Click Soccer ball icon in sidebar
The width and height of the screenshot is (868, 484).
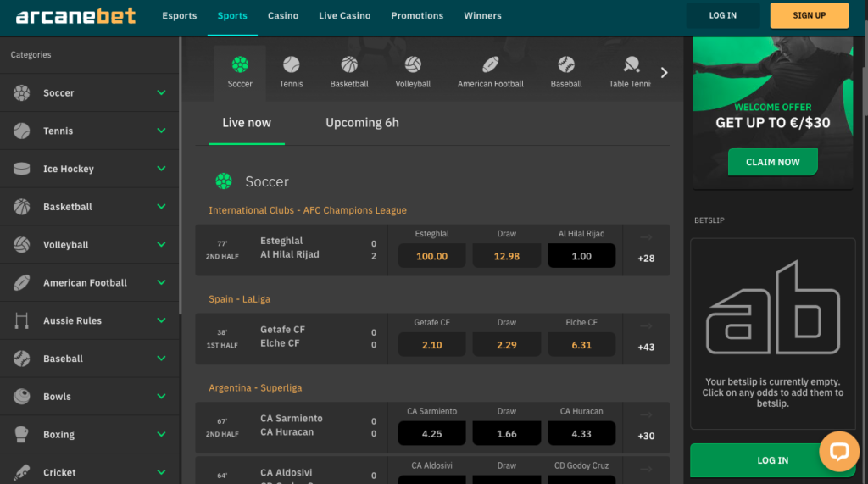pos(21,92)
